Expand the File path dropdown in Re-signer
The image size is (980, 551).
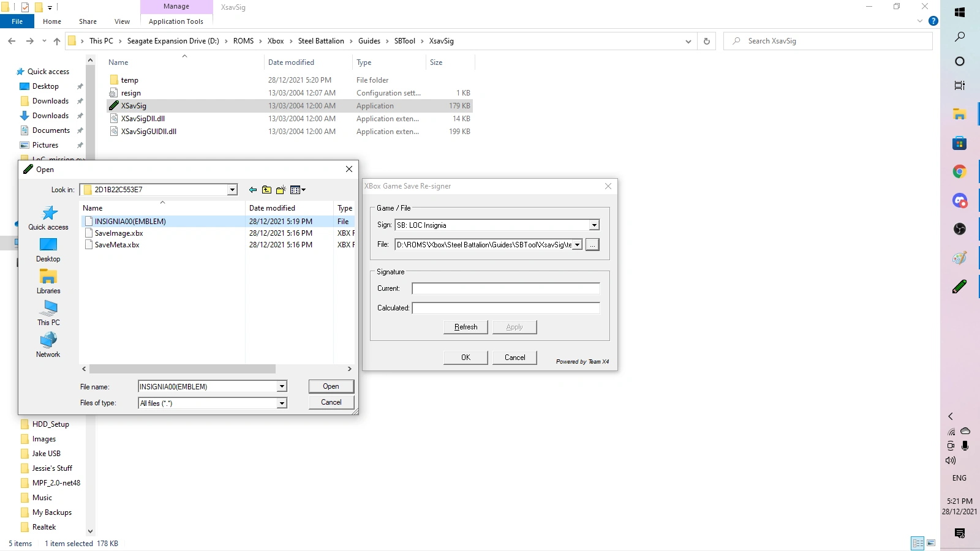coord(577,245)
